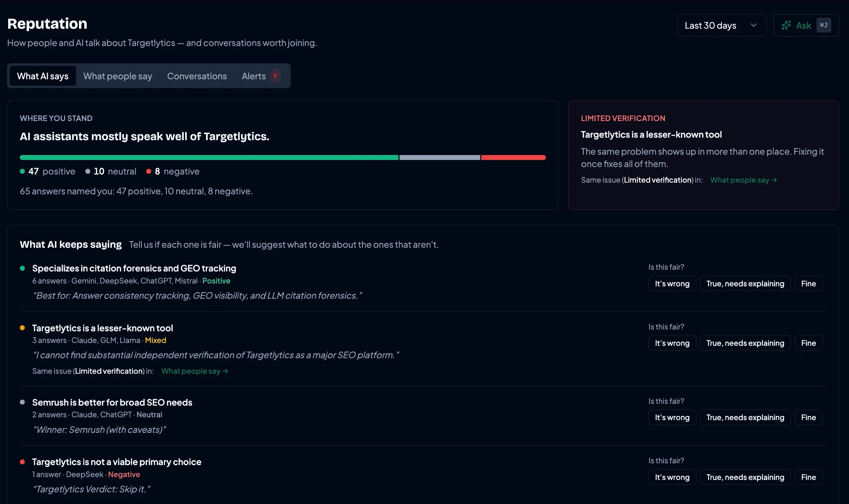
Task: Mark citation forensics claim as It's wrong
Action: (672, 283)
